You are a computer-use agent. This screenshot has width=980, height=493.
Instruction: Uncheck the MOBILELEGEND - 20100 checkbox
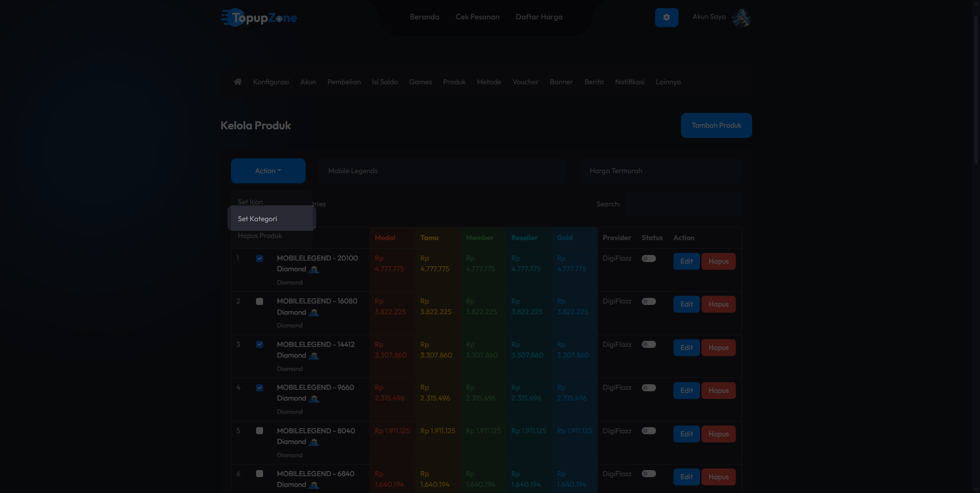(260, 259)
